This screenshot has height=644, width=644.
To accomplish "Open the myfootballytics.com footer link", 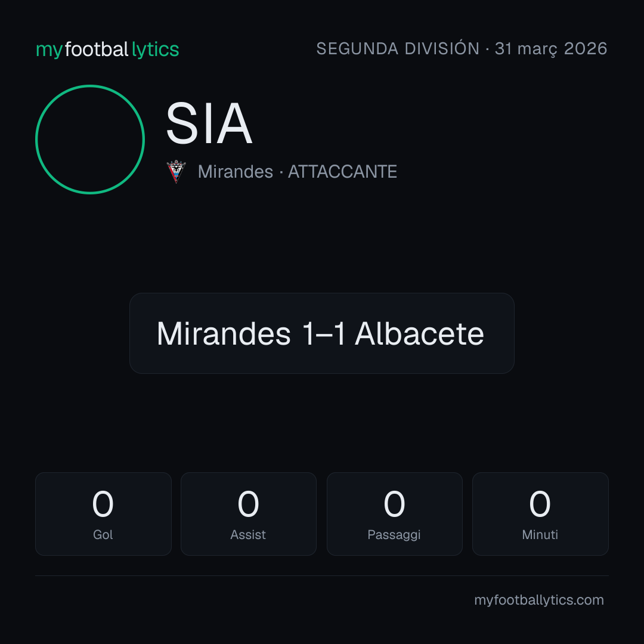I will tap(539, 600).
